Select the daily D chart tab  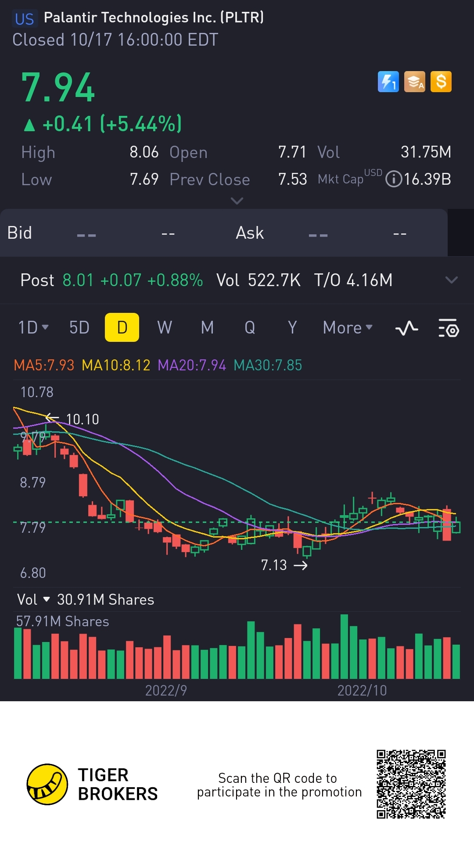122,327
